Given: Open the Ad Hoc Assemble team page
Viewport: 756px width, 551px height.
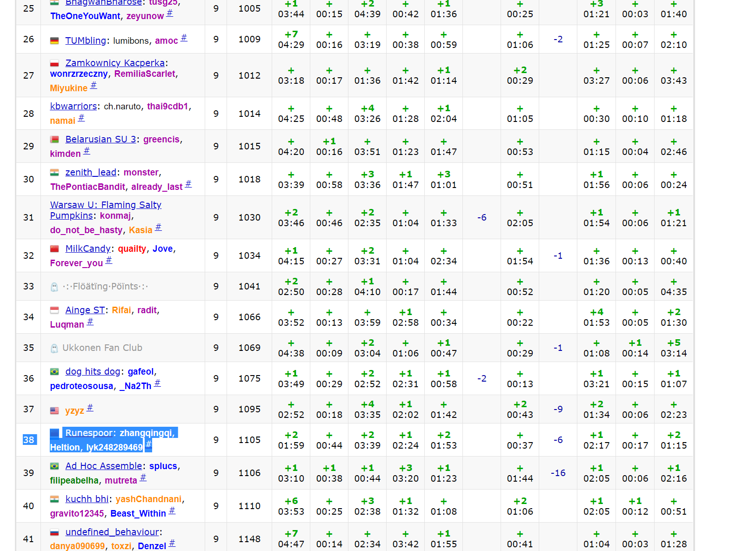Looking at the screenshot, I should [103, 466].
